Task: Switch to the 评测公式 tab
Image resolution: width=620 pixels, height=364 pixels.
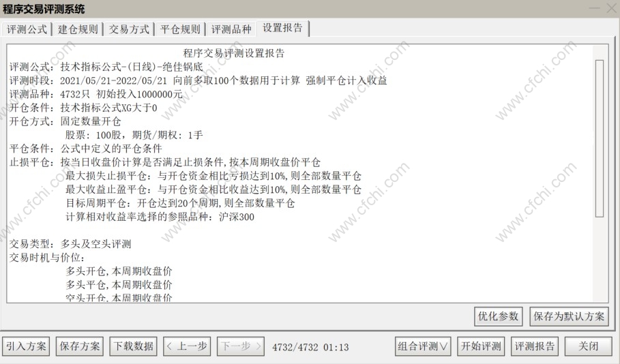Action: pos(27,29)
